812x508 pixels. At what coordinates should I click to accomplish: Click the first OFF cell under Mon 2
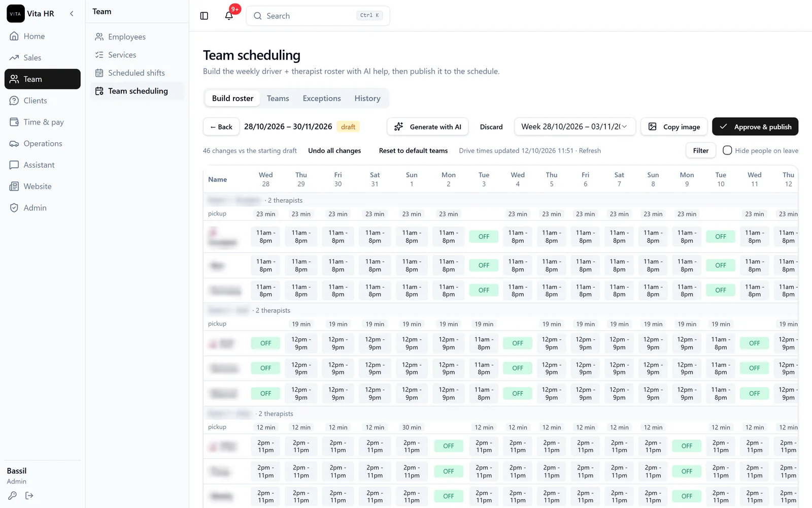point(449,446)
